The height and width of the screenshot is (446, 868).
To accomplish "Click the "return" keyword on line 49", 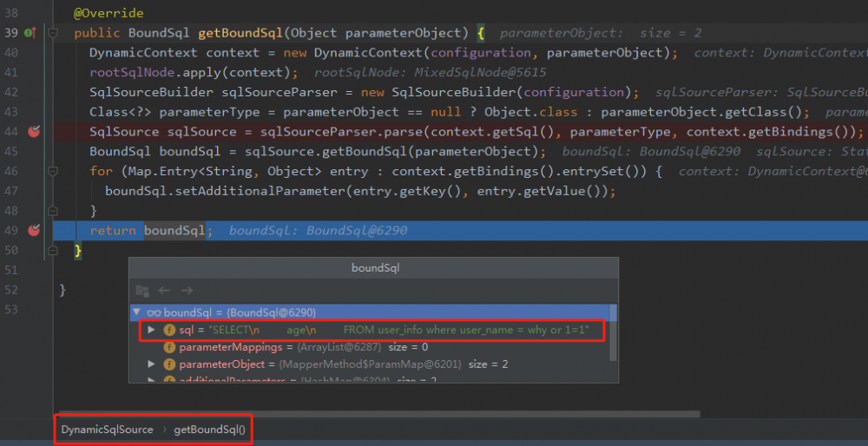I will [113, 231].
